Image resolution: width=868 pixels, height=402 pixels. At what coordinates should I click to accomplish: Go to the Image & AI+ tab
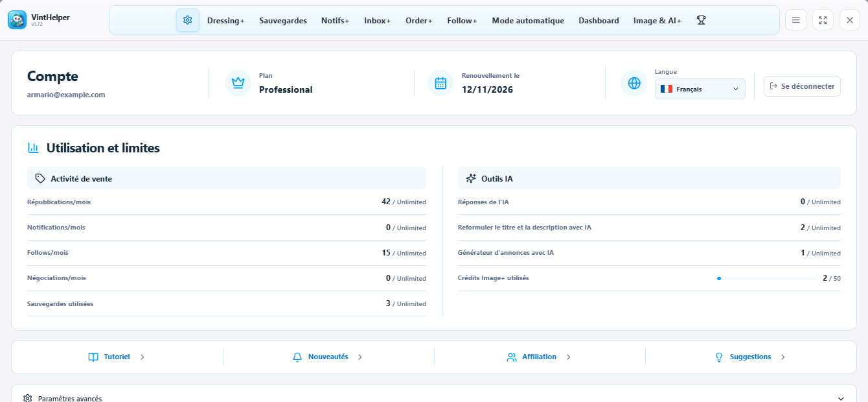(657, 21)
